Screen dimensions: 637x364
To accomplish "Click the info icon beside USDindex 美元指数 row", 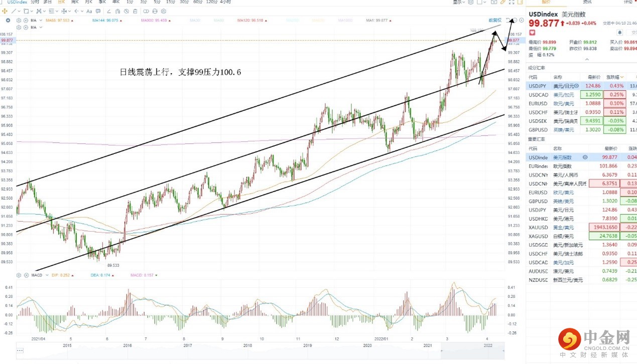I will pos(585,157).
